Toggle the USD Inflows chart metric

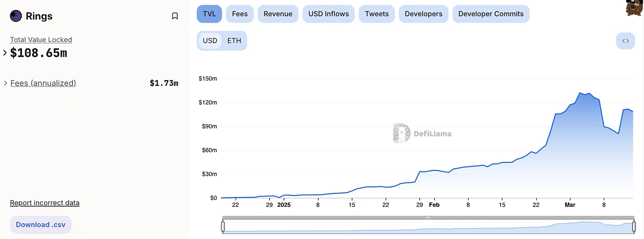[x=328, y=14]
